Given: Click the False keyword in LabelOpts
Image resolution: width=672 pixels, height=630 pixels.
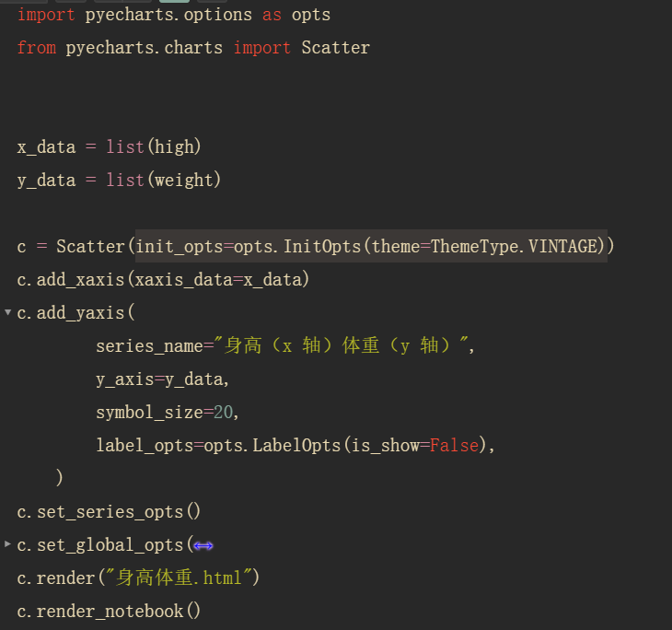Looking at the screenshot, I should coord(454,445).
